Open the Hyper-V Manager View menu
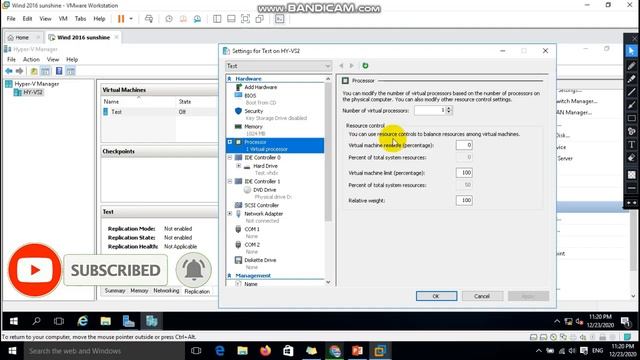Image resolution: width=640 pixels, height=360 pixels. tap(53, 60)
